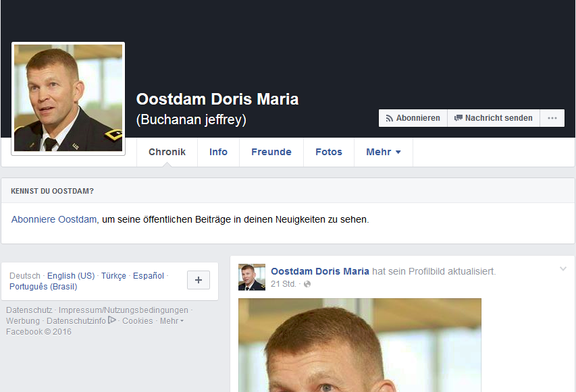Click the alternate name (Buchanan jeffrey)
576x392 pixels.
pyautogui.click(x=191, y=119)
